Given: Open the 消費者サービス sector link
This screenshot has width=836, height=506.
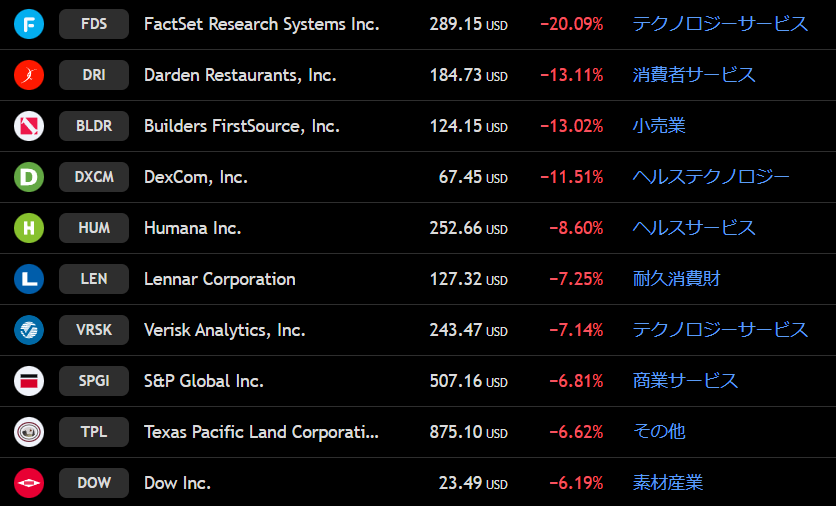Looking at the screenshot, I should [x=694, y=75].
